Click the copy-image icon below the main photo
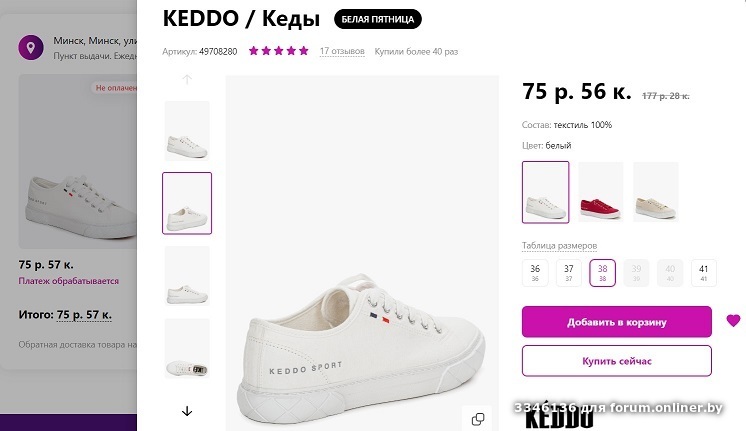The height and width of the screenshot is (431, 746). click(478, 418)
